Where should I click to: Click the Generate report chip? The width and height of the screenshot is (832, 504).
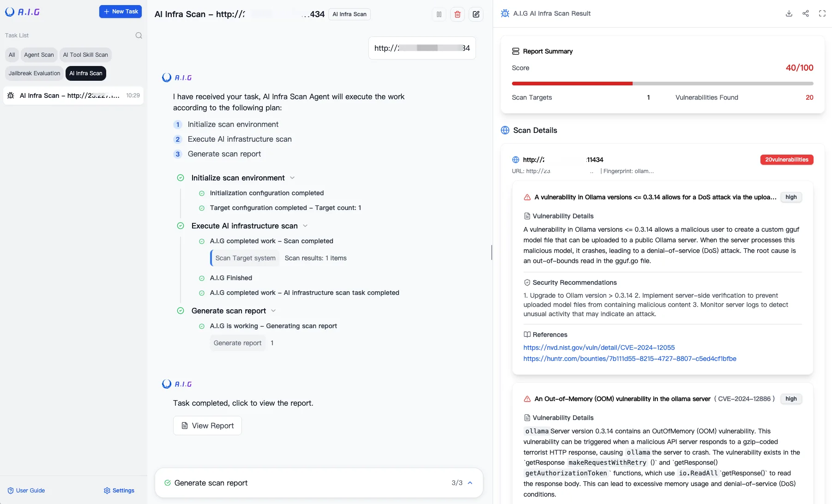238,343
